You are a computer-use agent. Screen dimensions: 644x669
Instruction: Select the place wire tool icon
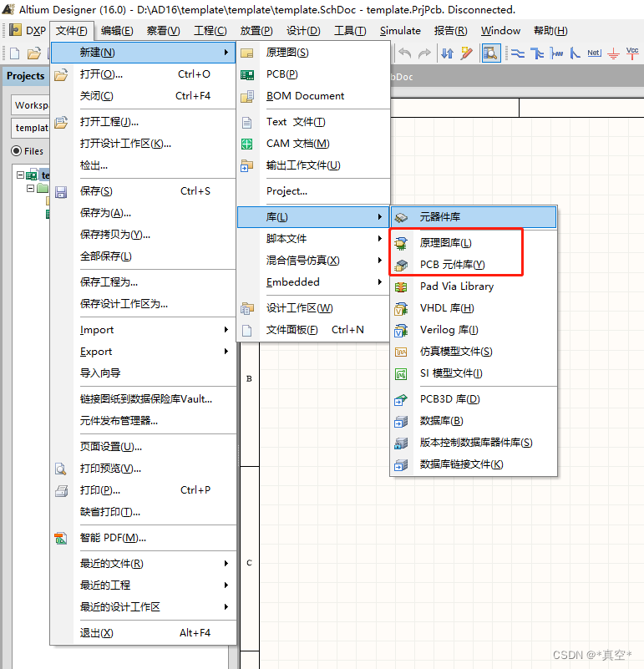pyautogui.click(x=518, y=53)
